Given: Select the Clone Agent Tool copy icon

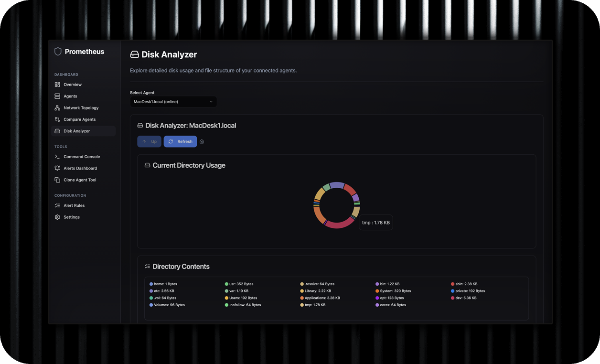Looking at the screenshot, I should pyautogui.click(x=57, y=180).
